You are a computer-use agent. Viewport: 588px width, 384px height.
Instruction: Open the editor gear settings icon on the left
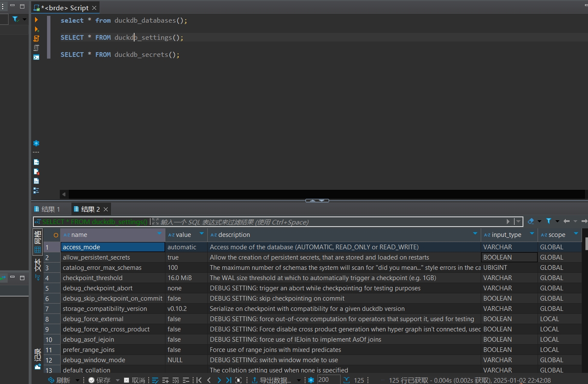[x=36, y=143]
